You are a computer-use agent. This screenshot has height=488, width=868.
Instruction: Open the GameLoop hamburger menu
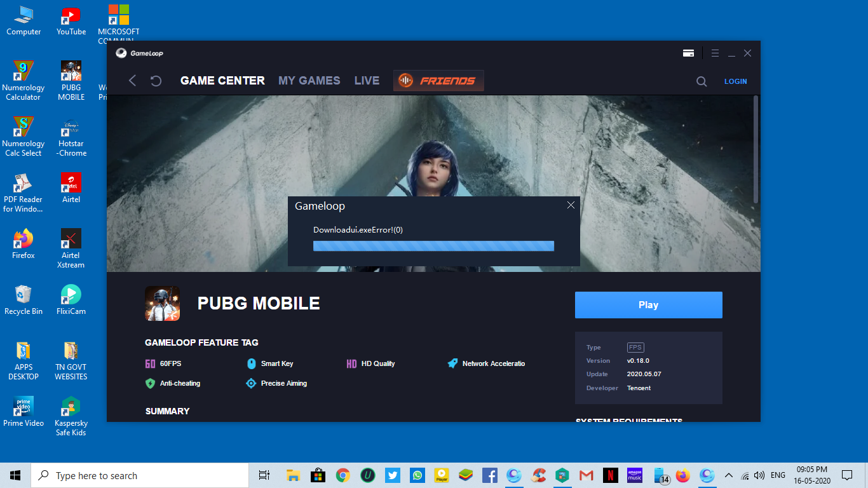coord(715,53)
